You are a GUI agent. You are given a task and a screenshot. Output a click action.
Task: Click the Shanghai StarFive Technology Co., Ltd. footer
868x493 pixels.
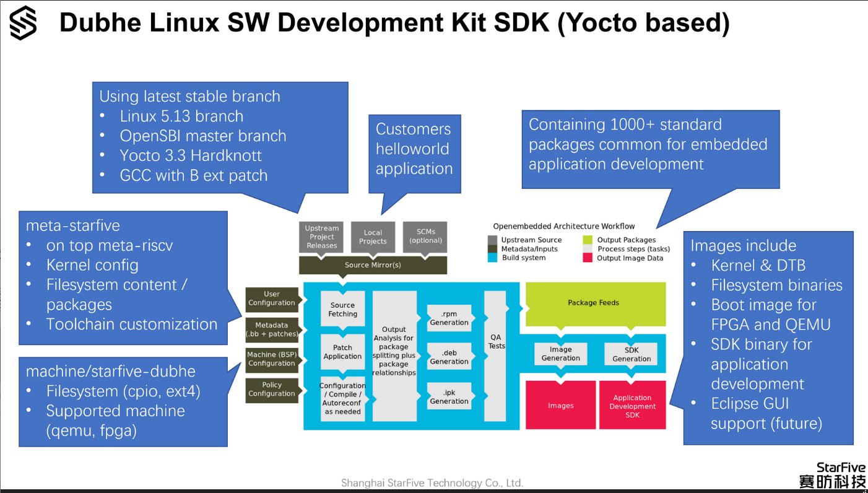(x=432, y=482)
